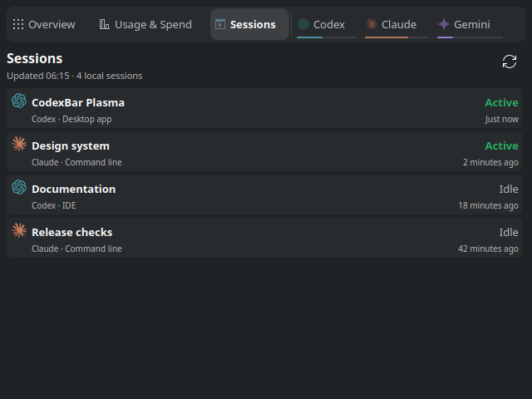
Task: Open the Design system session
Action: coord(264,151)
